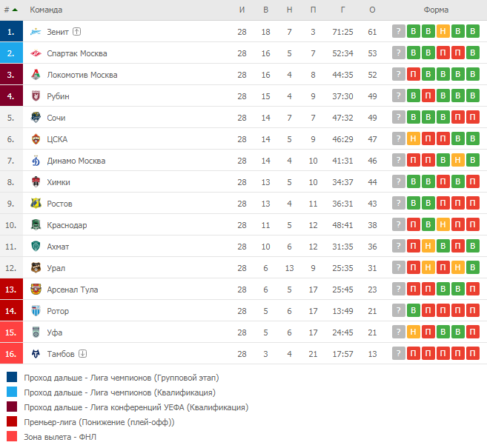The width and height of the screenshot is (487, 448).
Task: Click Zenit's yellow Н draw form badge
Action: (443, 31)
